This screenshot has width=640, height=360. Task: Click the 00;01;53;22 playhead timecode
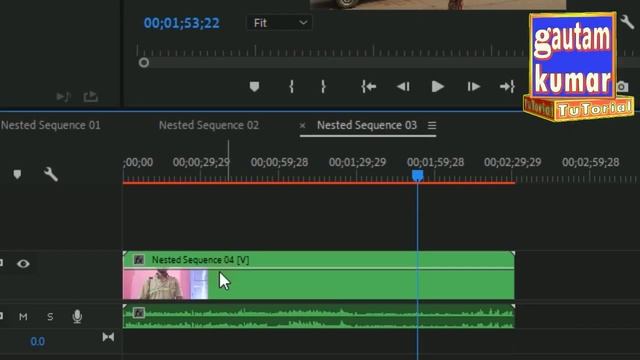click(x=182, y=23)
